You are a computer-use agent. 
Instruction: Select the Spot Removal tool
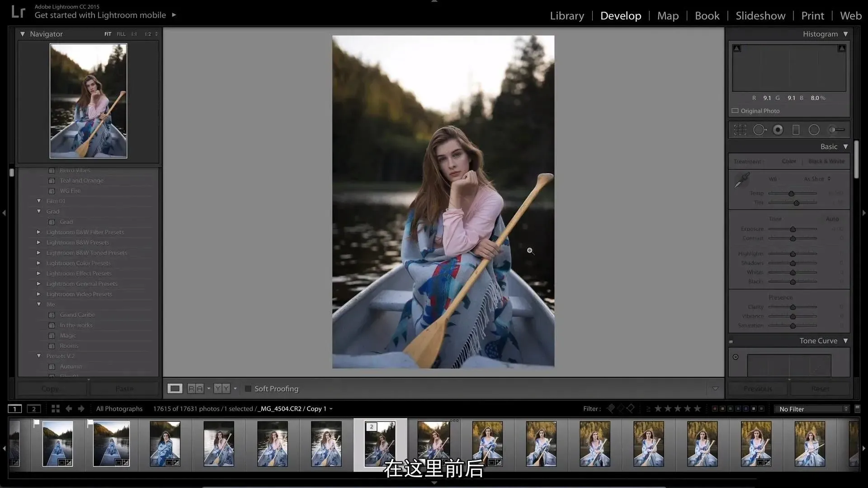coord(759,130)
